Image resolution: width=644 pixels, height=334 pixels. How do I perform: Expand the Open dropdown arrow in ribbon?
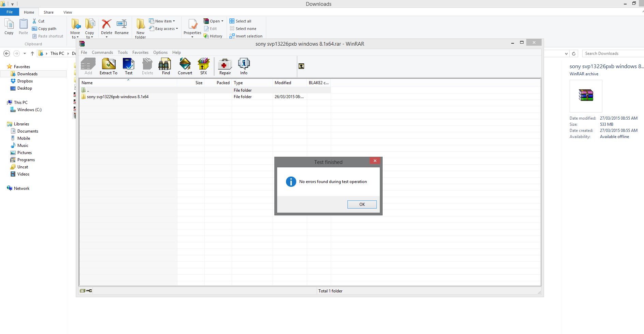point(222,21)
